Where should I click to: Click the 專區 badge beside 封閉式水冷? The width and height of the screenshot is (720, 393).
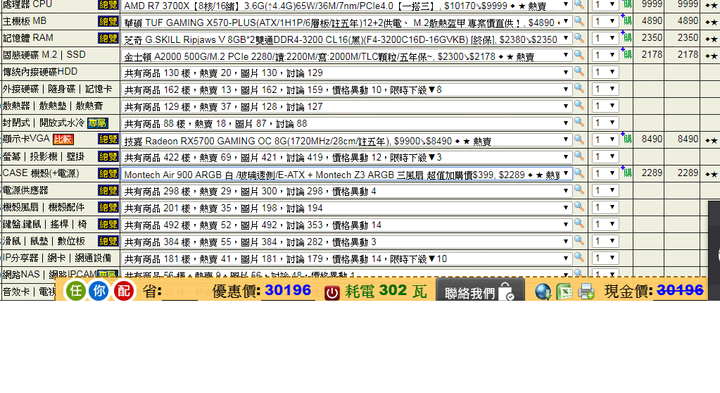point(98,123)
